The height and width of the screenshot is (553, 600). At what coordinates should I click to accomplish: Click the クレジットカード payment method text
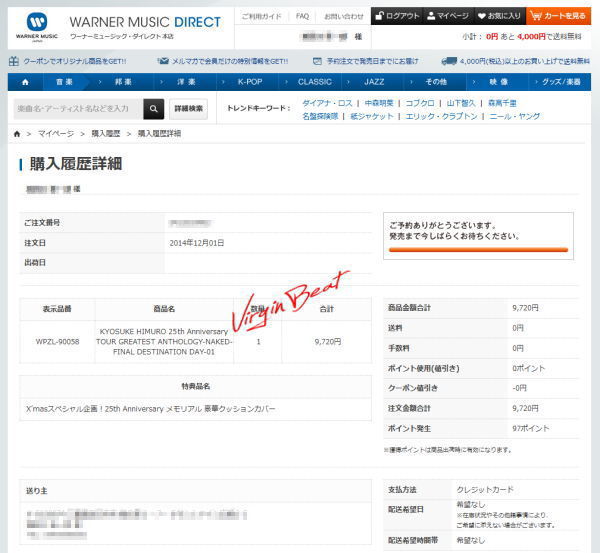(485, 489)
